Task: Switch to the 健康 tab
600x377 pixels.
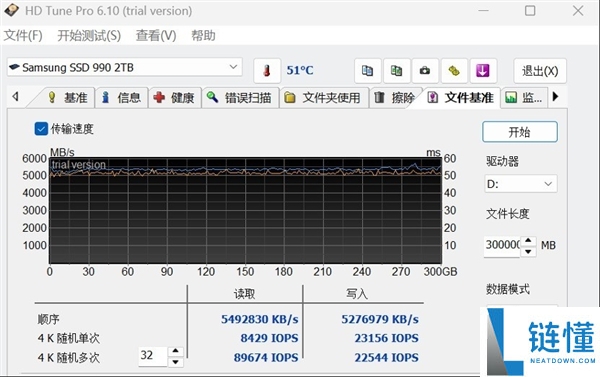Action: click(x=174, y=98)
